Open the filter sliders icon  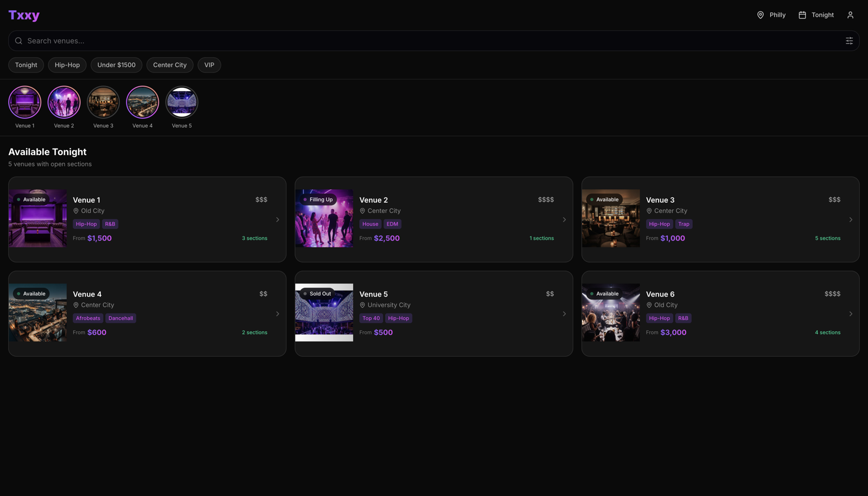[849, 41]
